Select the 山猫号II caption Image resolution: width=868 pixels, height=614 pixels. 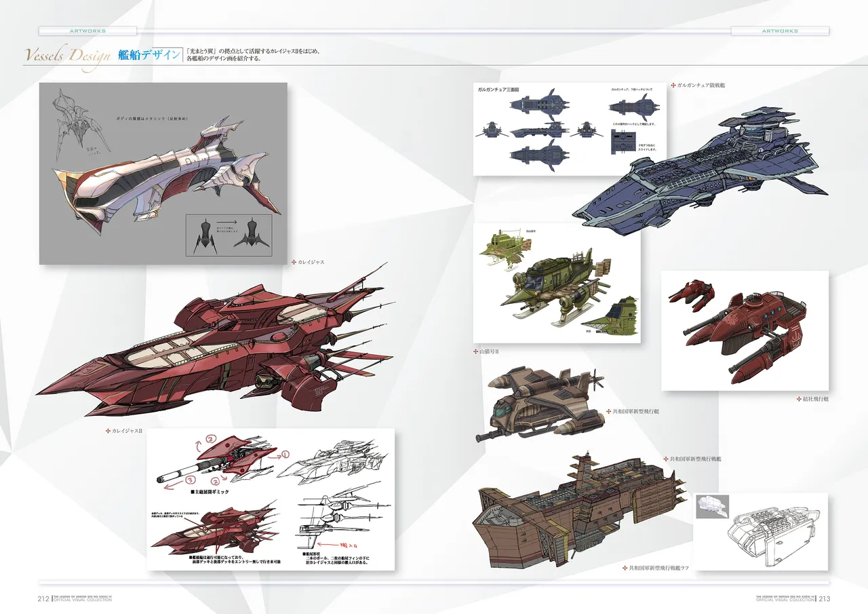(489, 352)
